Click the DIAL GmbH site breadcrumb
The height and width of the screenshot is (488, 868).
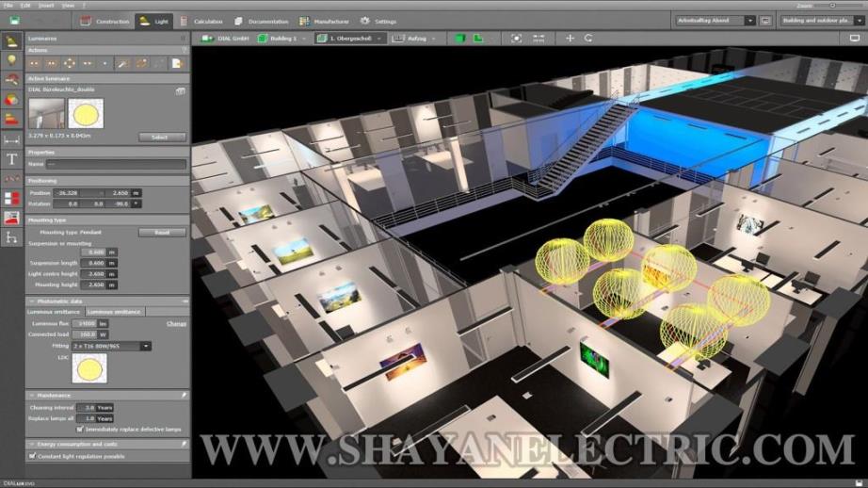(x=225, y=39)
